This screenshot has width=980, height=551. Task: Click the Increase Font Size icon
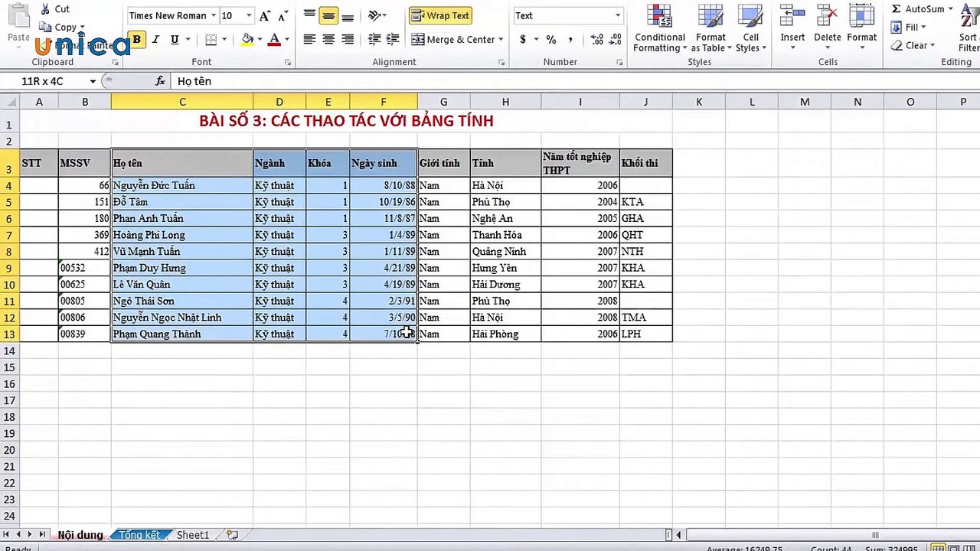(x=264, y=15)
